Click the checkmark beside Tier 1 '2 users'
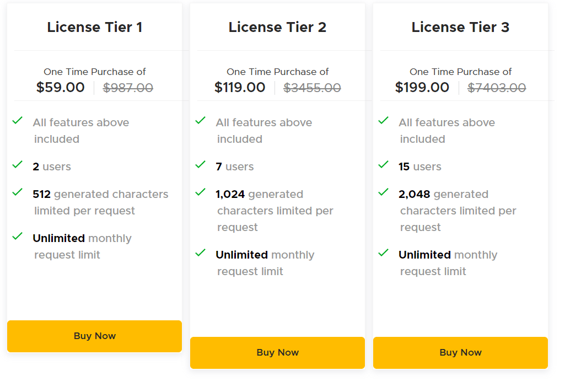Image resolution: width=565 pixels, height=392 pixels. point(18,164)
